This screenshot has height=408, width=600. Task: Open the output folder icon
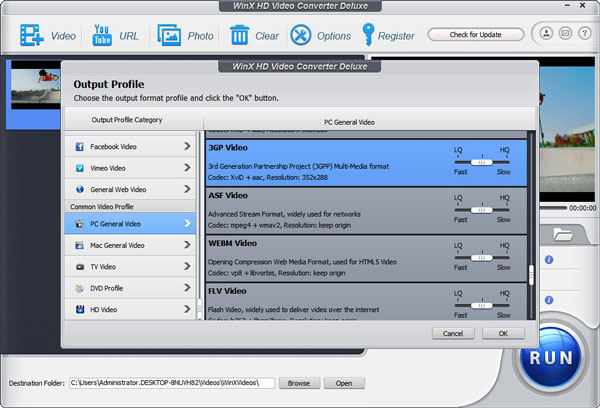tap(562, 234)
